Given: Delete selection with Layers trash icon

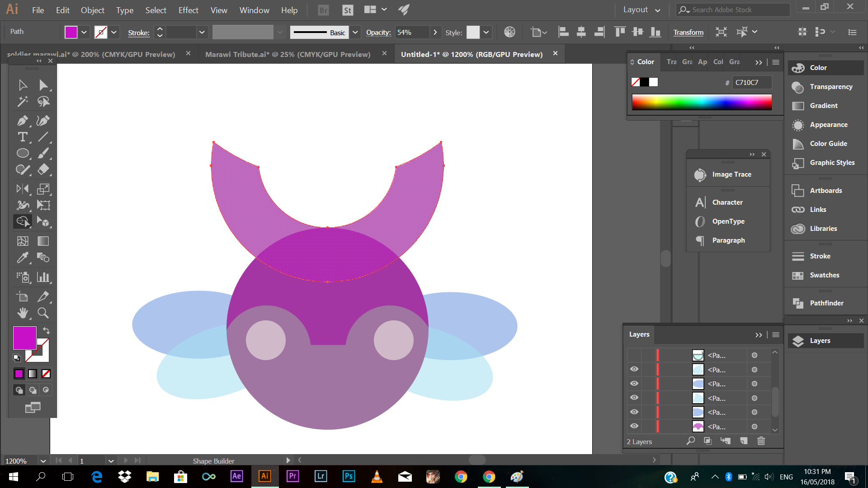Looking at the screenshot, I should pyautogui.click(x=761, y=441).
